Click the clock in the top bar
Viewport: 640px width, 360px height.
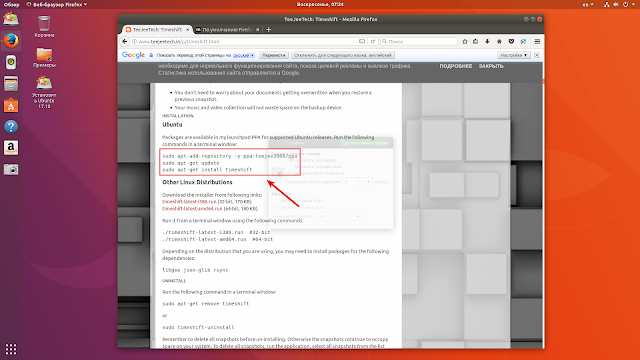pyautogui.click(x=320, y=4)
